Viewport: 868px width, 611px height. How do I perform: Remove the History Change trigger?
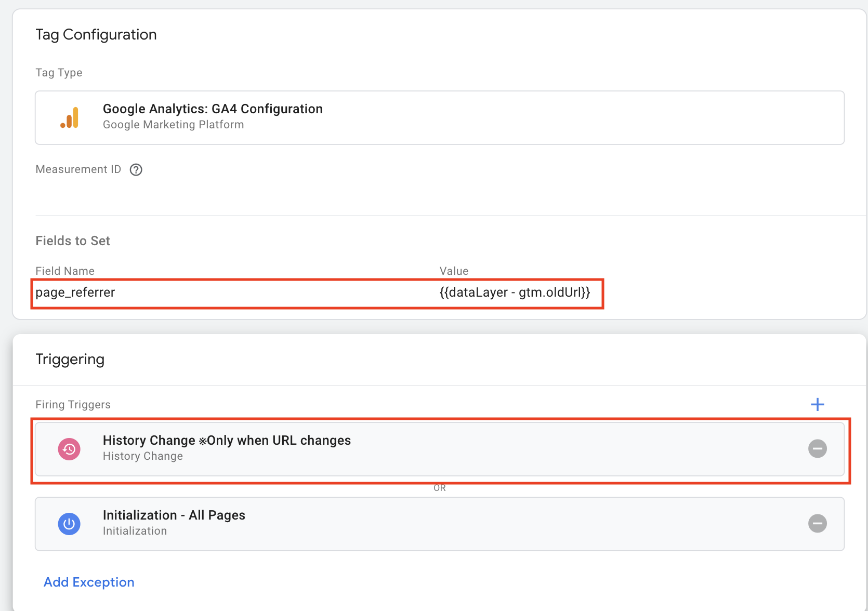(817, 448)
